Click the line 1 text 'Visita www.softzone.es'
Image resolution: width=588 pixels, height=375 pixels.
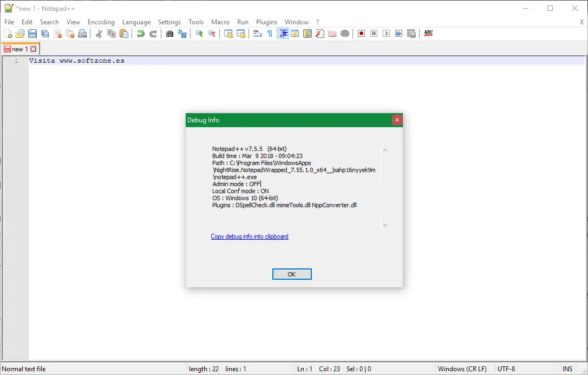(77, 61)
